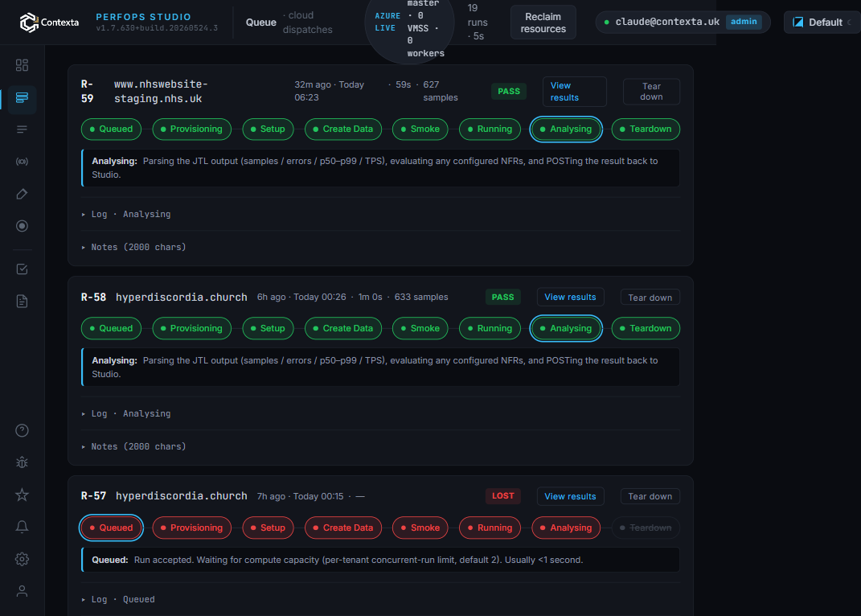
Task: Expand Log · Analysing under R-58
Action: tap(125, 414)
